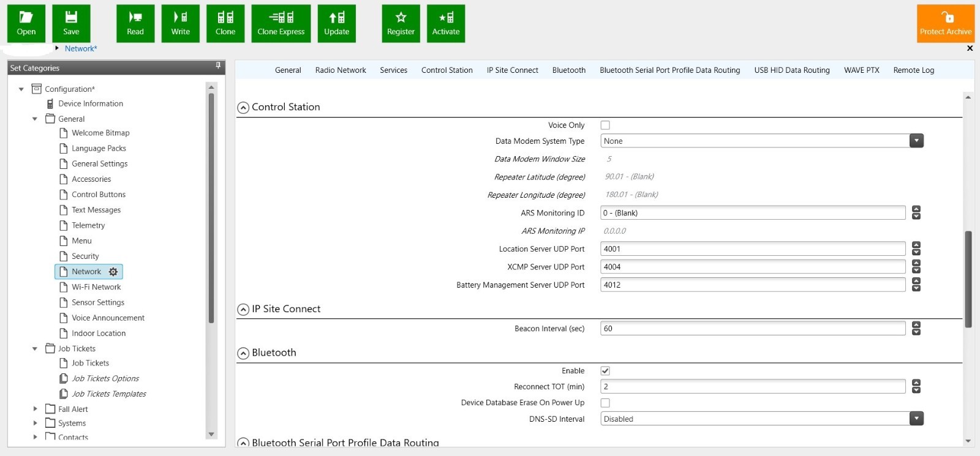Image resolution: width=980 pixels, height=456 pixels.
Task: Click the Network breadcrumb link
Action: tap(81, 49)
